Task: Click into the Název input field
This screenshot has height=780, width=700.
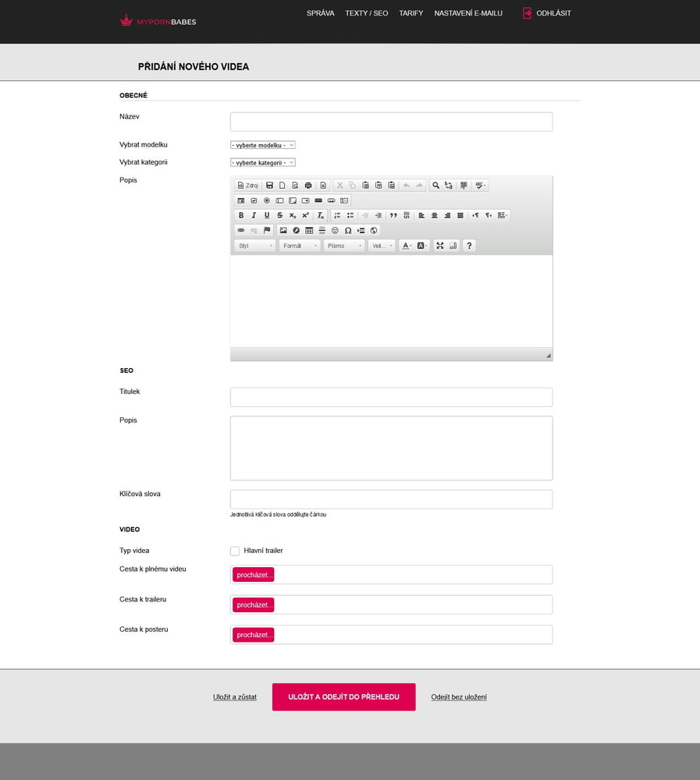Action: pyautogui.click(x=391, y=122)
